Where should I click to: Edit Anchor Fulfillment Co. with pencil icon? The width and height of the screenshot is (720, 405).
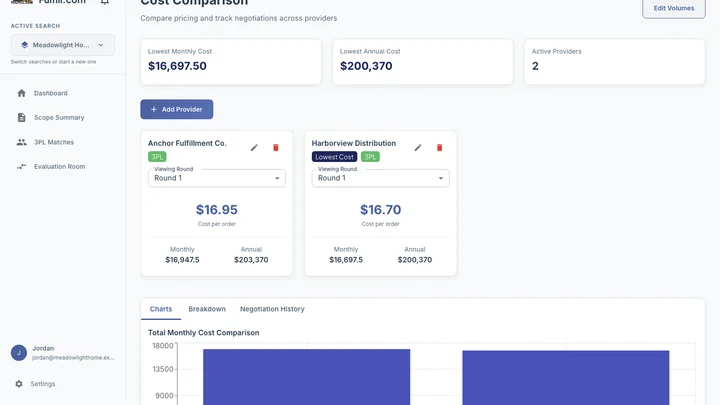254,148
